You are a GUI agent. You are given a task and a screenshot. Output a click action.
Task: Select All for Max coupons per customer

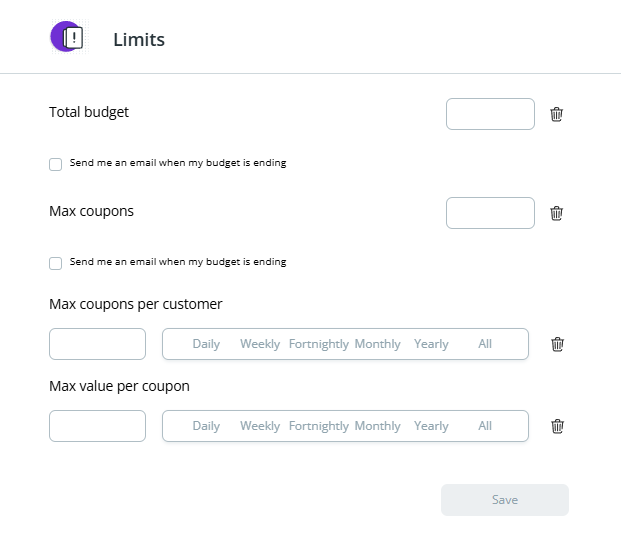click(485, 344)
